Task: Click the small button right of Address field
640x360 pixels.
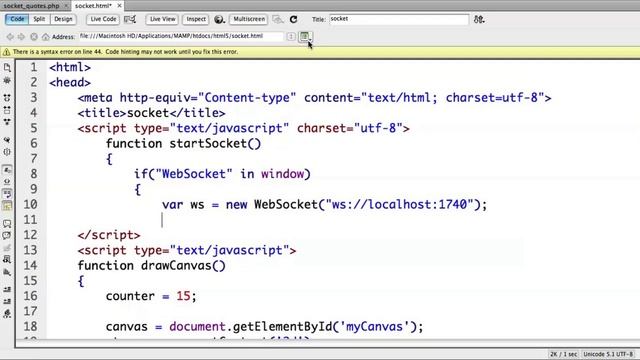Action: pos(291,37)
